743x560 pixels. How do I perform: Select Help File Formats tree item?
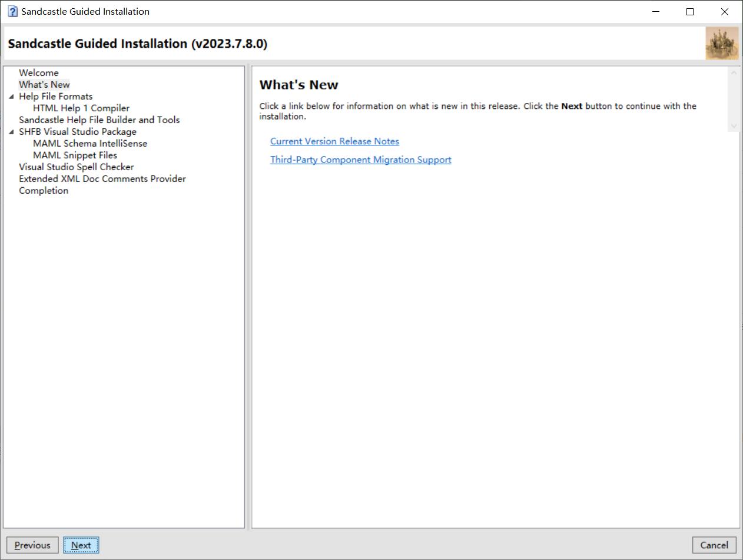55,97
